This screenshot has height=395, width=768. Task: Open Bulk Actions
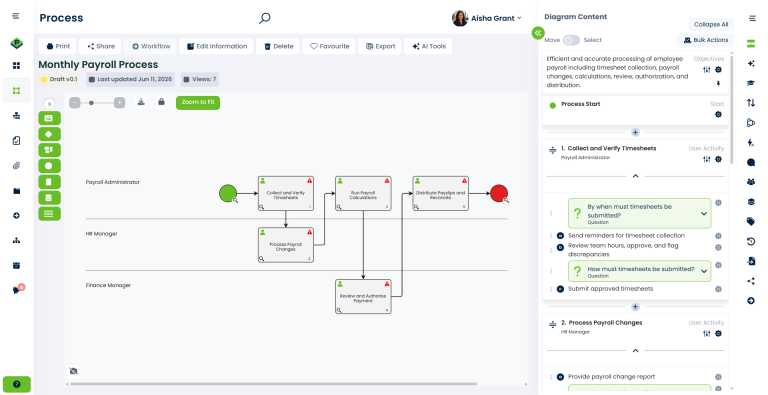(705, 40)
